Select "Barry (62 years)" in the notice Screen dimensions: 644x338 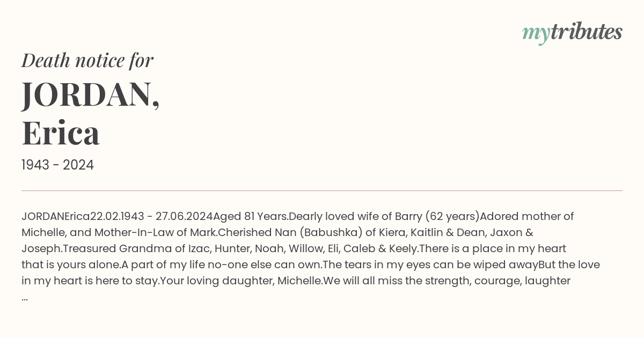437,217
